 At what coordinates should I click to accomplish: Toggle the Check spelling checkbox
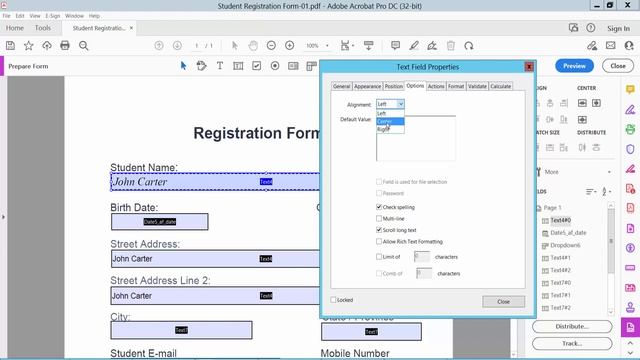point(379,207)
